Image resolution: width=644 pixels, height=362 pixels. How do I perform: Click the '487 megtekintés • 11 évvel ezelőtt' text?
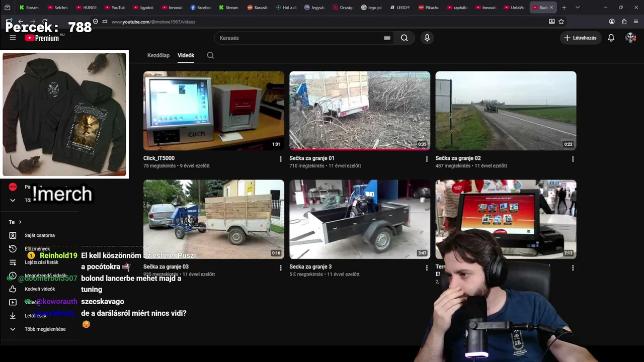click(x=471, y=166)
